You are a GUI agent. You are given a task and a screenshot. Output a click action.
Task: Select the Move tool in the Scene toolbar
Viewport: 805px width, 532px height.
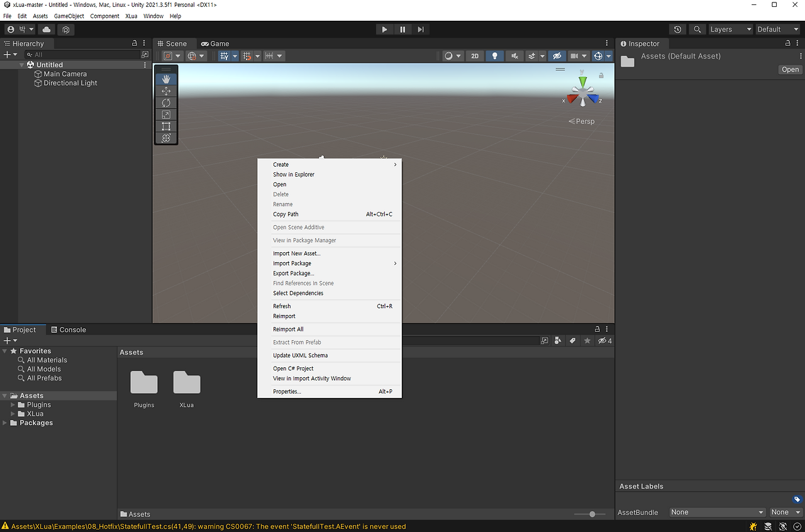coord(166,90)
